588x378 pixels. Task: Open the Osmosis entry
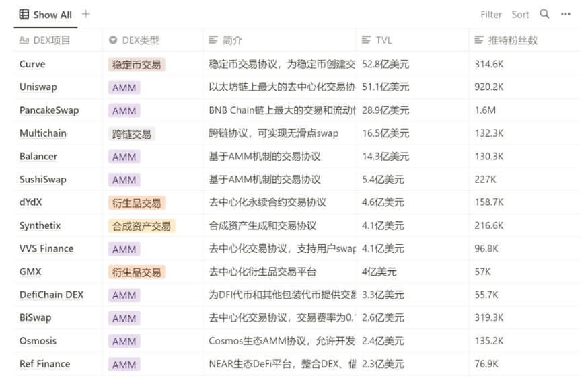click(x=38, y=341)
